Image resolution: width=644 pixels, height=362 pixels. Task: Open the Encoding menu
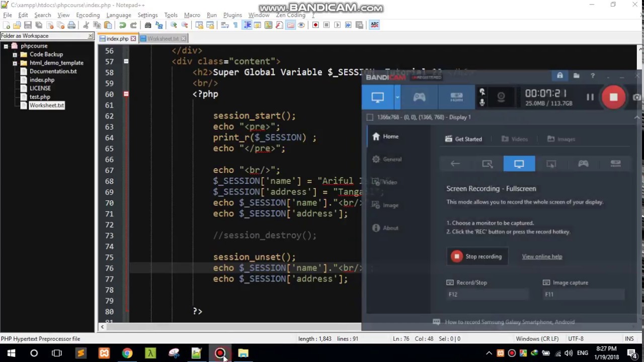coord(88,15)
